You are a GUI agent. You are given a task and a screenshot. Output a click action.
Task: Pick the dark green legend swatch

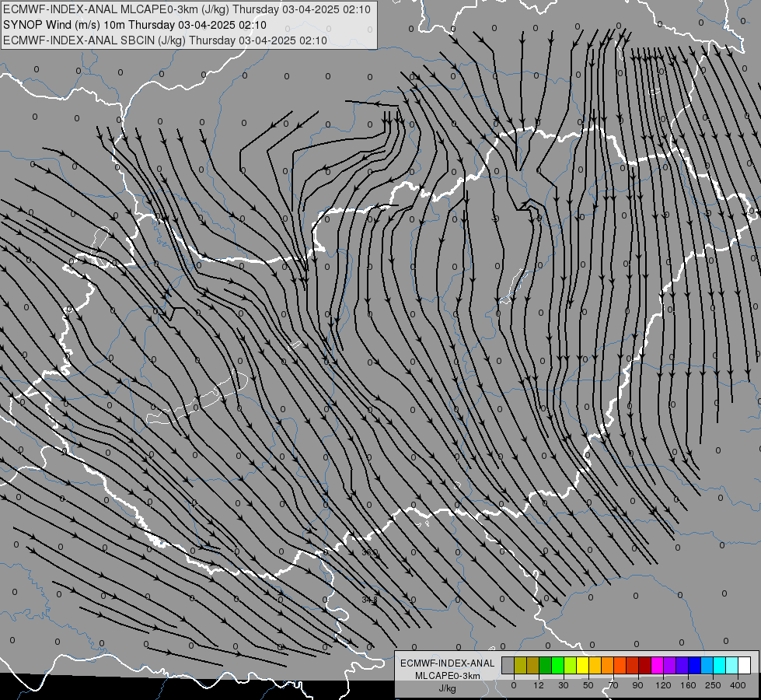(545, 665)
